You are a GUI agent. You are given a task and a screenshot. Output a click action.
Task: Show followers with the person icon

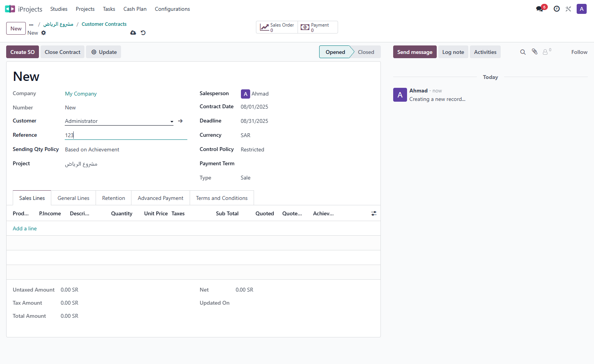click(547, 52)
